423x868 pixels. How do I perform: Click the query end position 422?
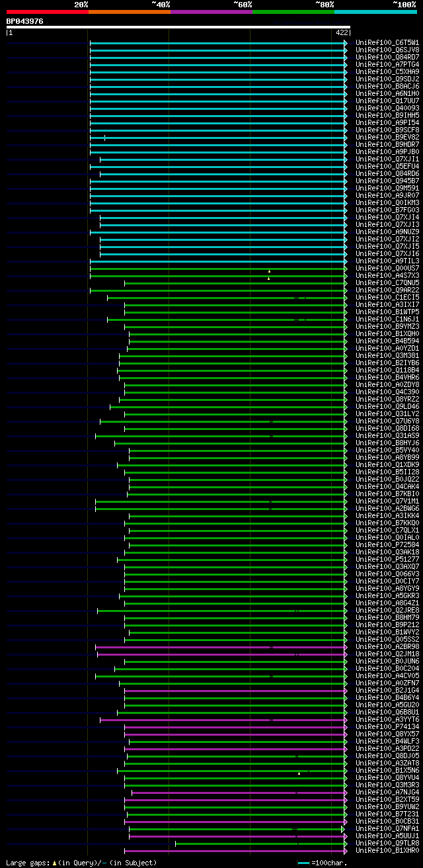(342, 32)
